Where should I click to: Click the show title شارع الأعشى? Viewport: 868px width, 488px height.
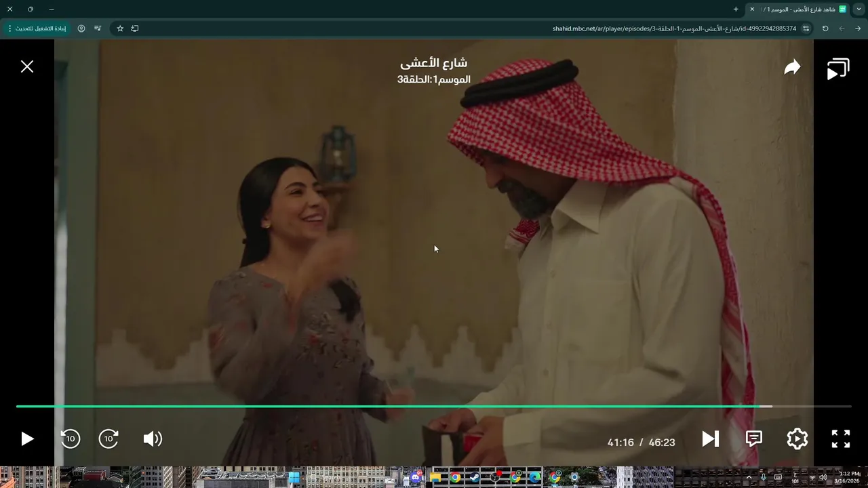click(x=434, y=63)
